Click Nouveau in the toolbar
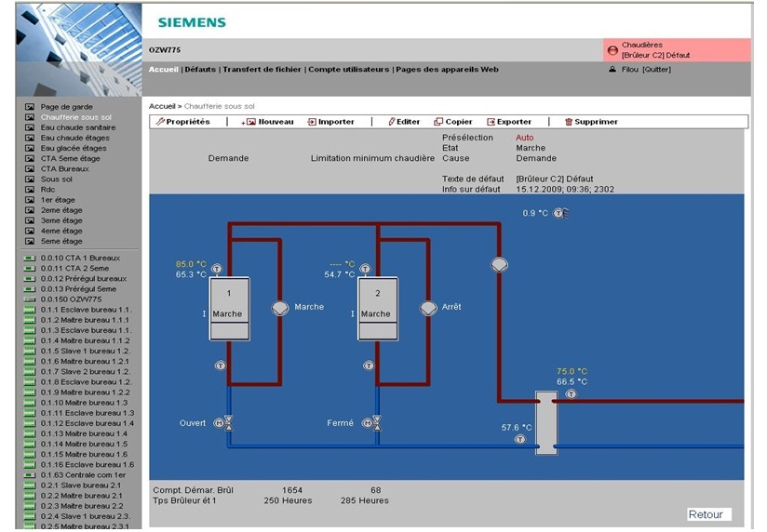 [x=269, y=122]
